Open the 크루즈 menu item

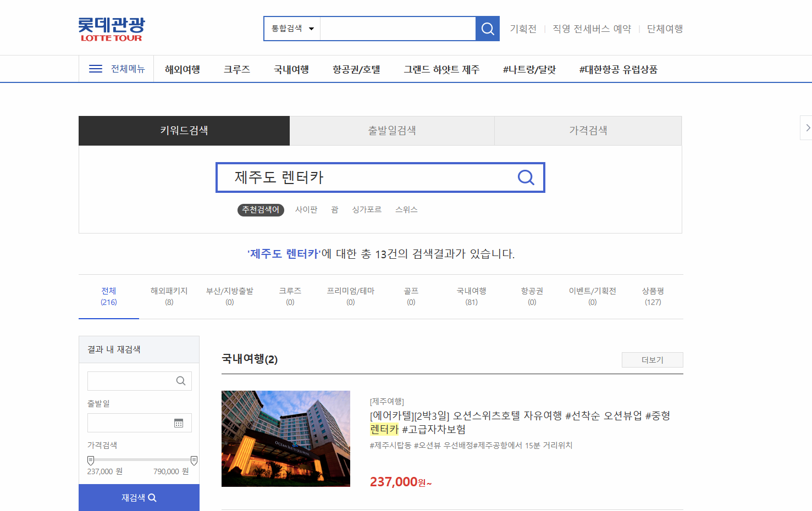click(x=236, y=69)
